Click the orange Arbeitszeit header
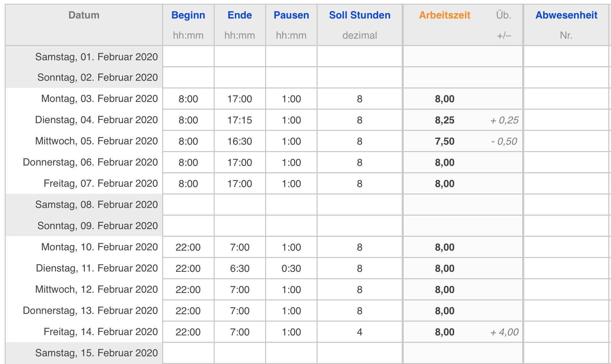 [444, 15]
